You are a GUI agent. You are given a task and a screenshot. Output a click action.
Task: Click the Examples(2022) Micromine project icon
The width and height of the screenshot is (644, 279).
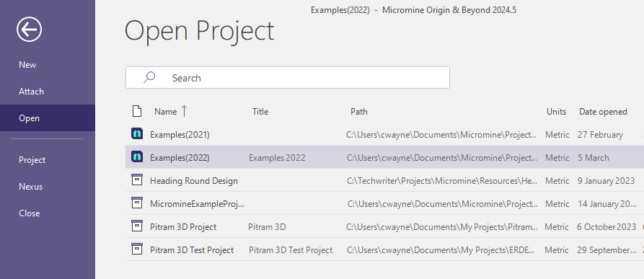[x=137, y=156]
